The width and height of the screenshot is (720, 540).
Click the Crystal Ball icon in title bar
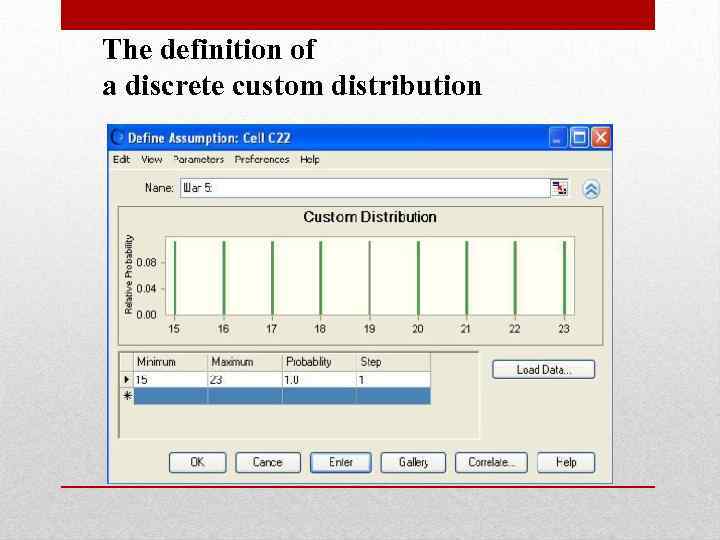pos(118,137)
